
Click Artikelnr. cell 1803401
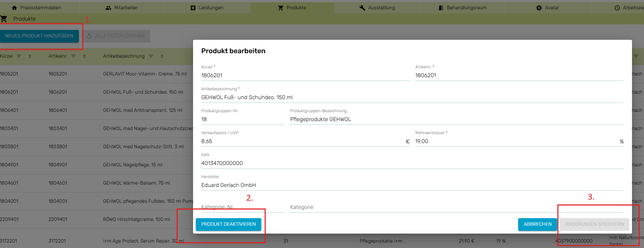point(58,128)
